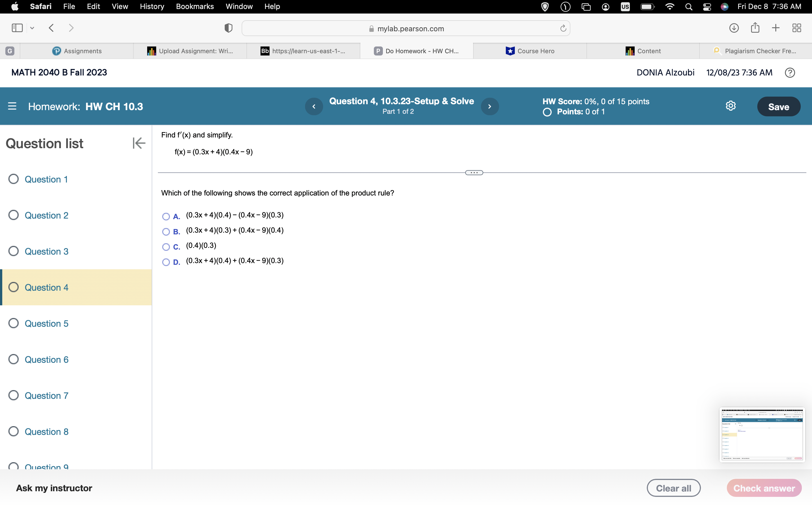Open the question settings gear
The height and width of the screenshot is (507, 812).
click(x=731, y=106)
